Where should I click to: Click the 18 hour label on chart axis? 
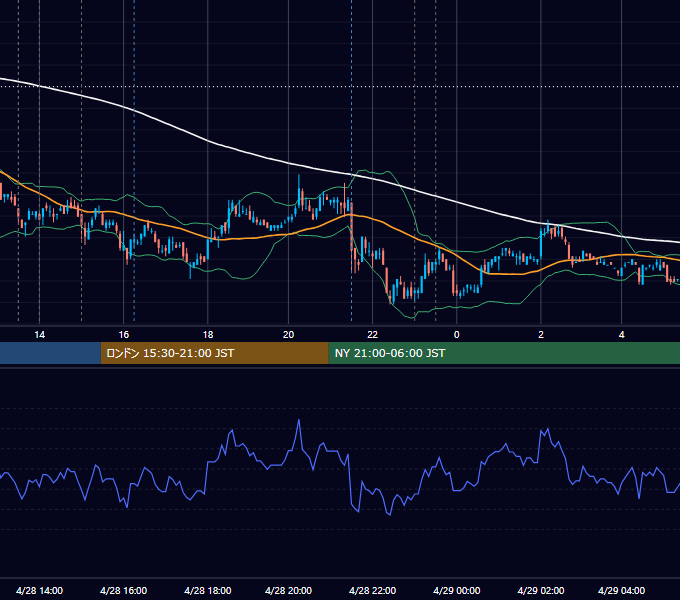click(x=208, y=335)
